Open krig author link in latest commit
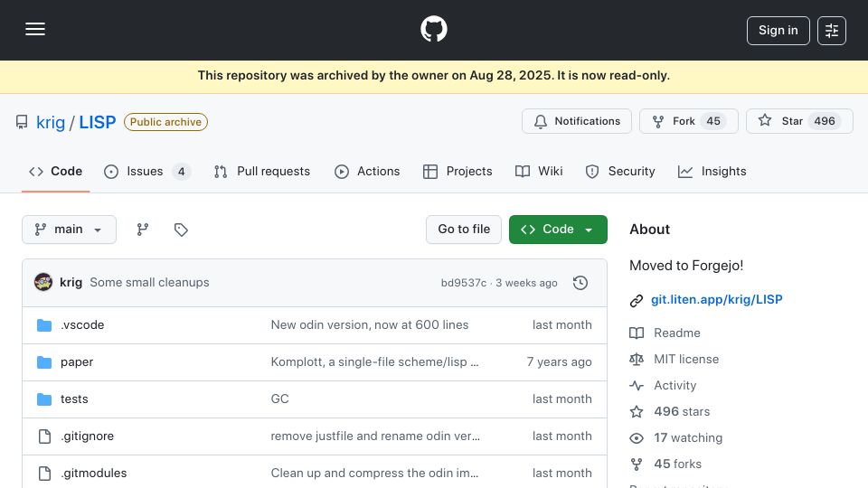This screenshot has width=868, height=488. [71, 282]
